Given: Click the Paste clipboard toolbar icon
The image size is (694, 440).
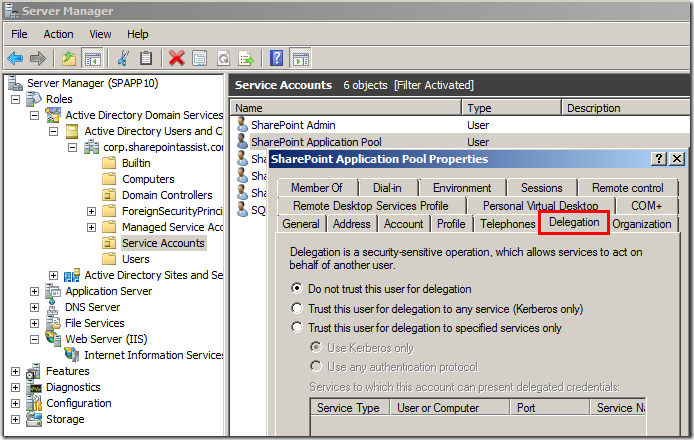Looking at the screenshot, I should (146, 58).
